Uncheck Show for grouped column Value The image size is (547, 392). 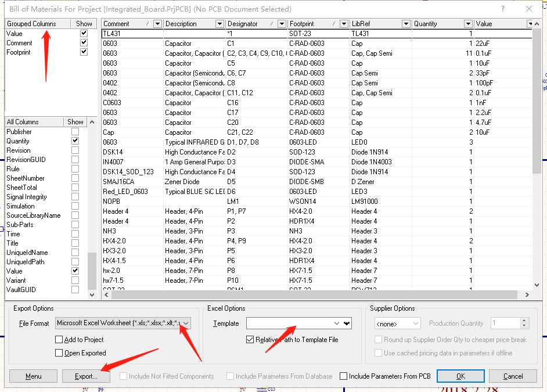[x=84, y=34]
